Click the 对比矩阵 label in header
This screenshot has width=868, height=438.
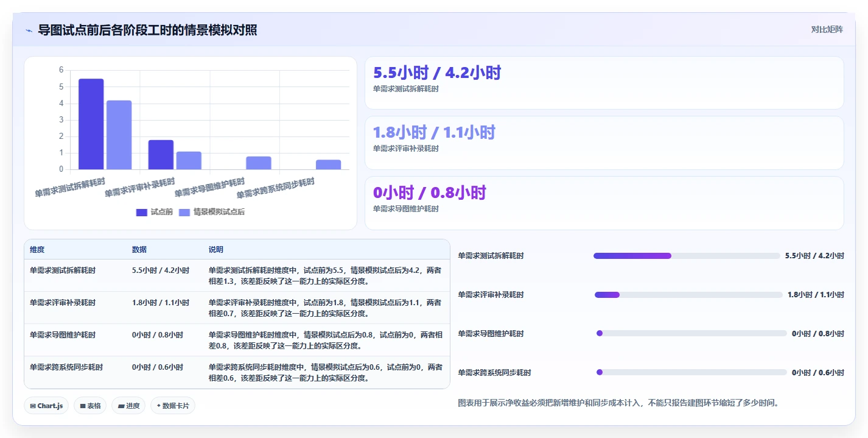(827, 29)
